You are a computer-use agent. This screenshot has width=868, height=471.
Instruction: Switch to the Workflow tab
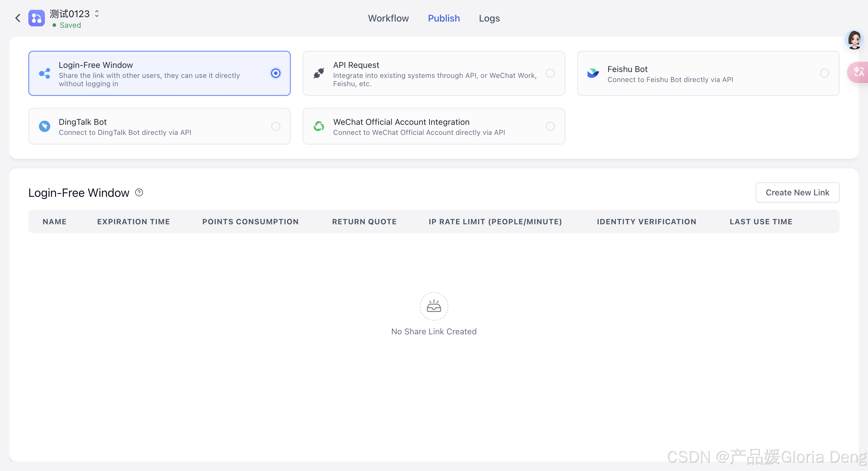388,18
